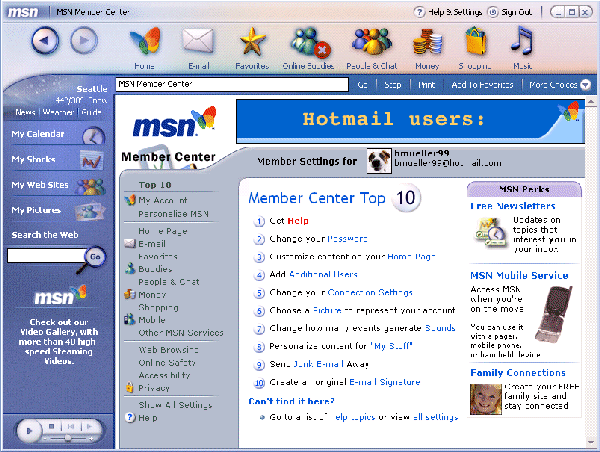
Task: Click the Weather link under Seattle
Action: [x=58, y=112]
